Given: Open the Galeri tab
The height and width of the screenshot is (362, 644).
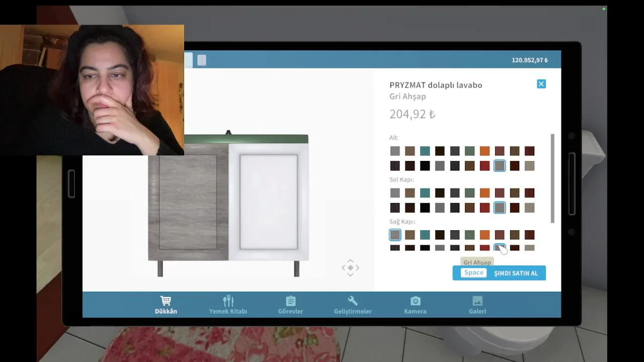Looking at the screenshot, I should [477, 305].
